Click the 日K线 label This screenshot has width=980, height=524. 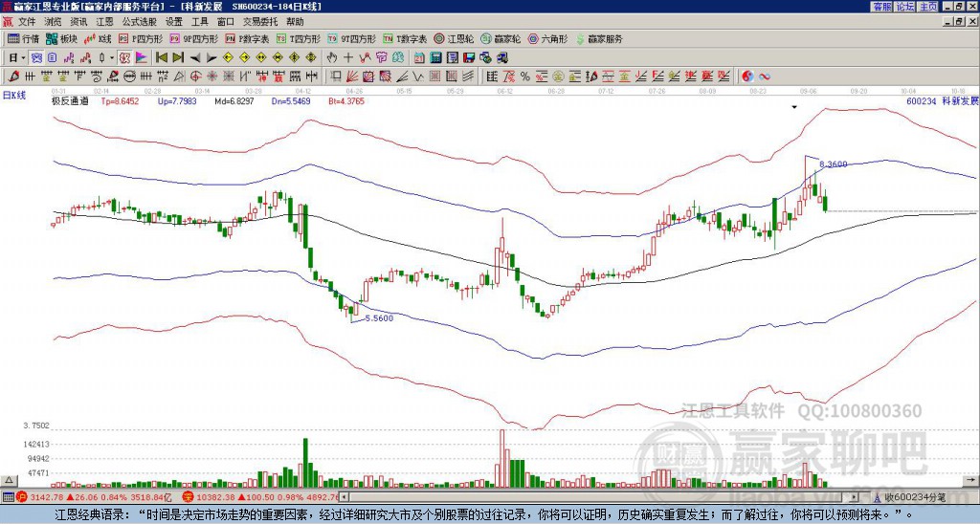click(x=13, y=95)
